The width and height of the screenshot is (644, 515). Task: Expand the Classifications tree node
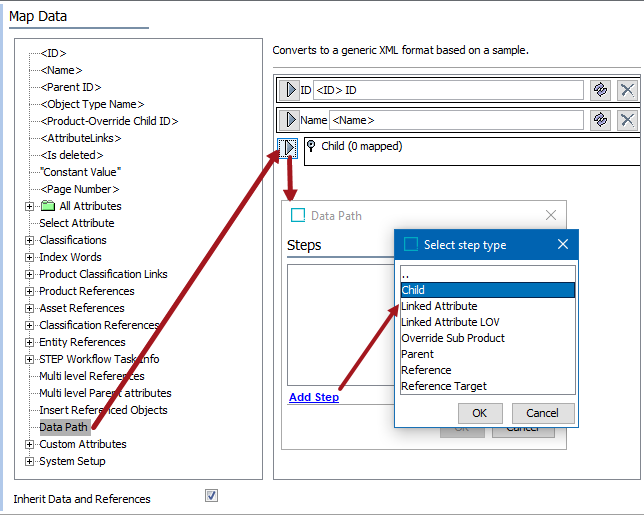tap(30, 240)
